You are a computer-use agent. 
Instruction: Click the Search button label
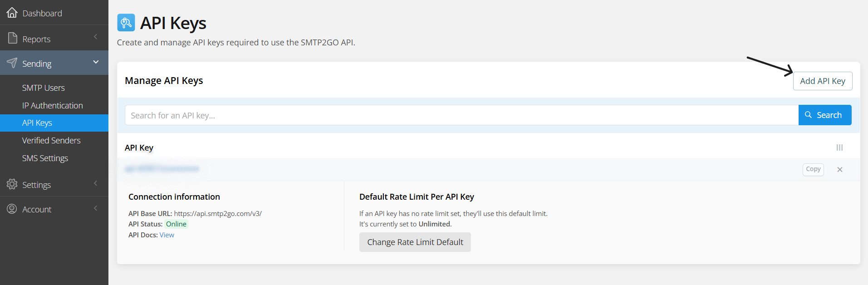829,115
